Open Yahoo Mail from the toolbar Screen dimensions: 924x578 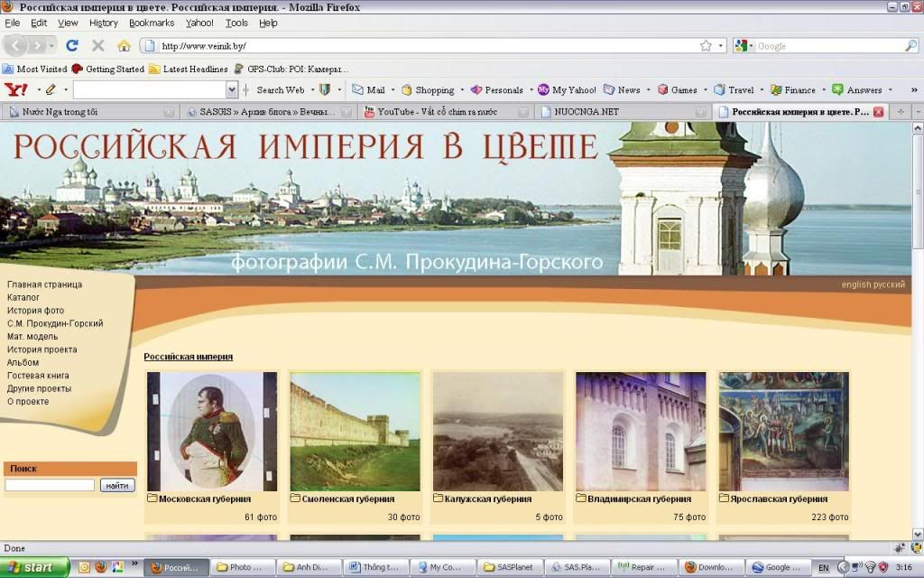tap(368, 89)
